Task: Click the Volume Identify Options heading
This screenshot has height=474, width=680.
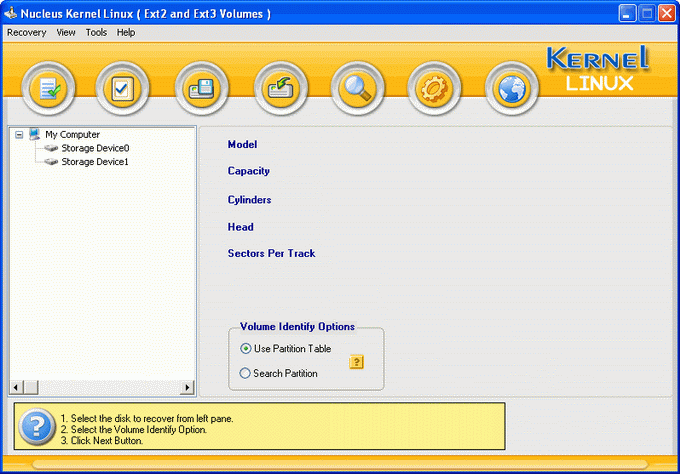Action: pyautogui.click(x=298, y=327)
